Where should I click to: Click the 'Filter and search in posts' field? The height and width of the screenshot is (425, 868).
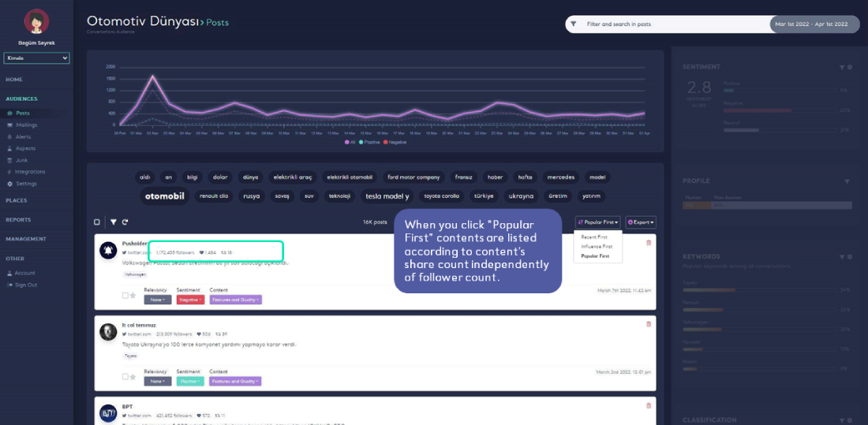coord(671,24)
